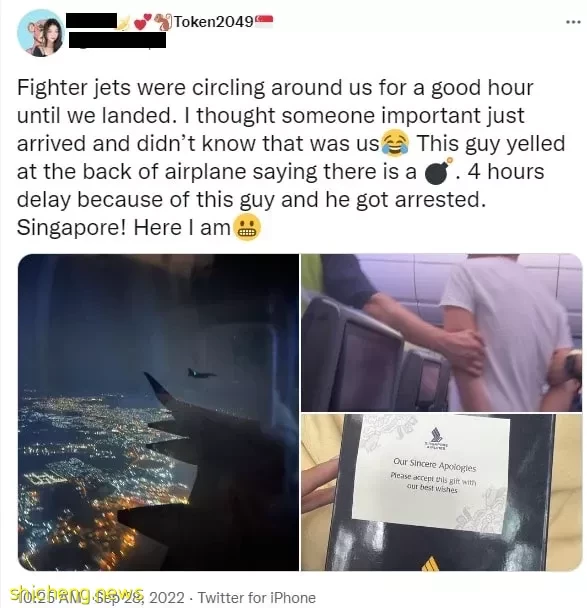
Task: Click the Singapore flag emoji in name
Action: pyautogui.click(x=264, y=21)
